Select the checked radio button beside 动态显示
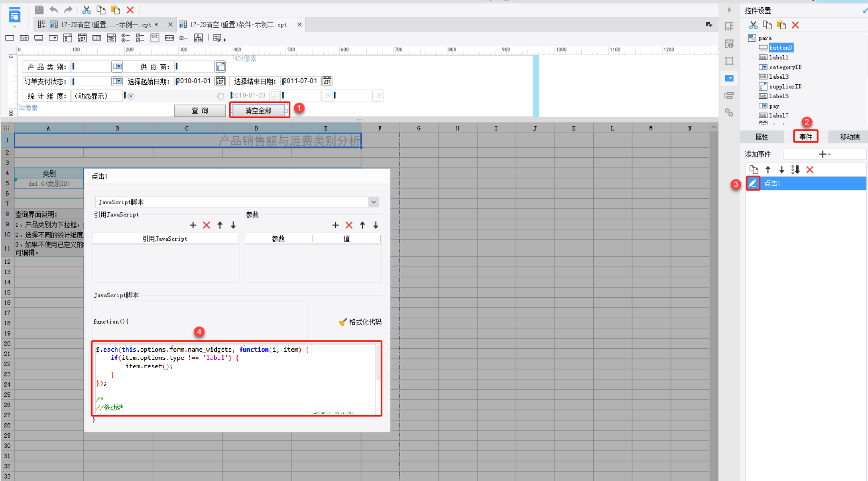The image size is (868, 481). click(131, 96)
